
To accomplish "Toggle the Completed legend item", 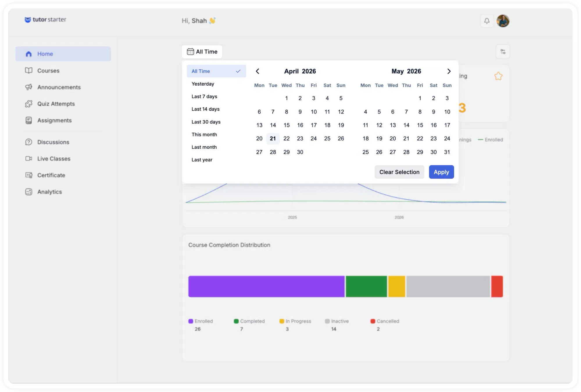I will click(249, 321).
